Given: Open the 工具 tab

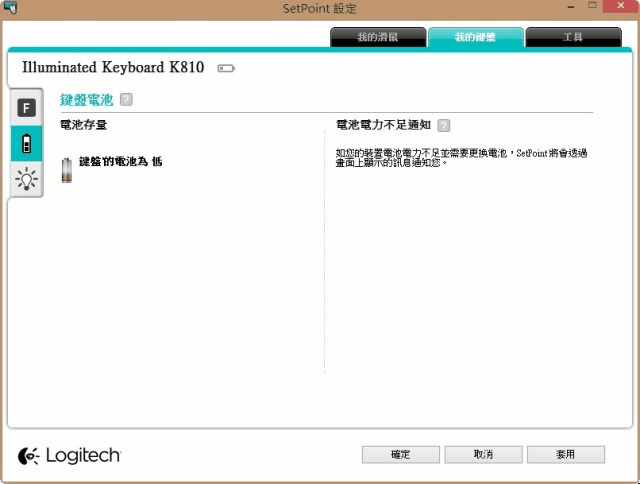Looking at the screenshot, I should [573, 37].
